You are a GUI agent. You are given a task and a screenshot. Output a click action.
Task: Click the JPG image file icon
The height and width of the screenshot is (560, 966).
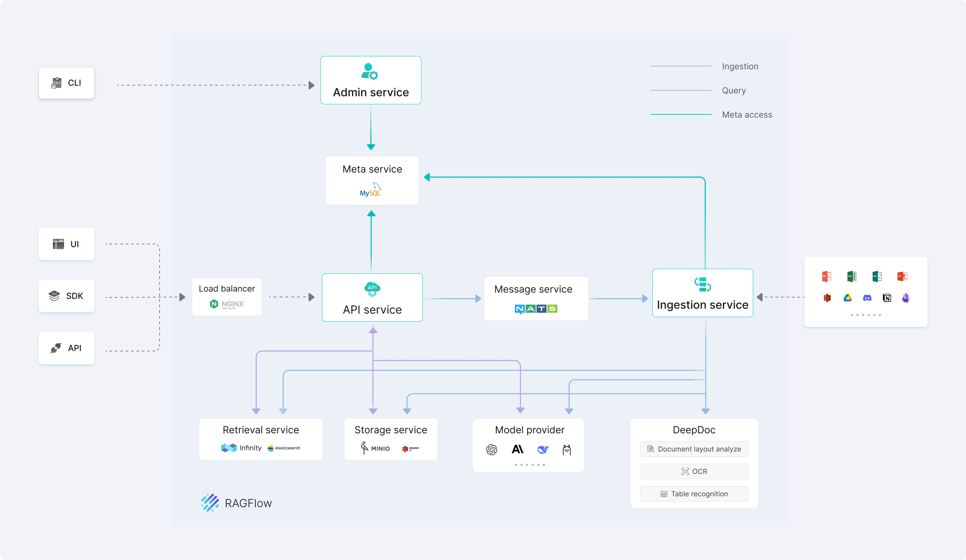click(877, 276)
